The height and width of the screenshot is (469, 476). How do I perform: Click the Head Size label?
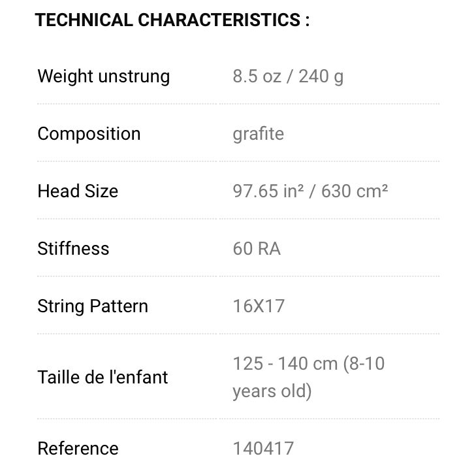[x=78, y=191]
